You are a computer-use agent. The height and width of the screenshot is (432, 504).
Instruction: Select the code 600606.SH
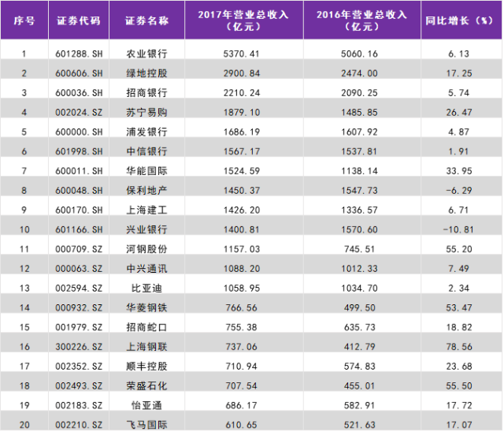click(x=79, y=73)
